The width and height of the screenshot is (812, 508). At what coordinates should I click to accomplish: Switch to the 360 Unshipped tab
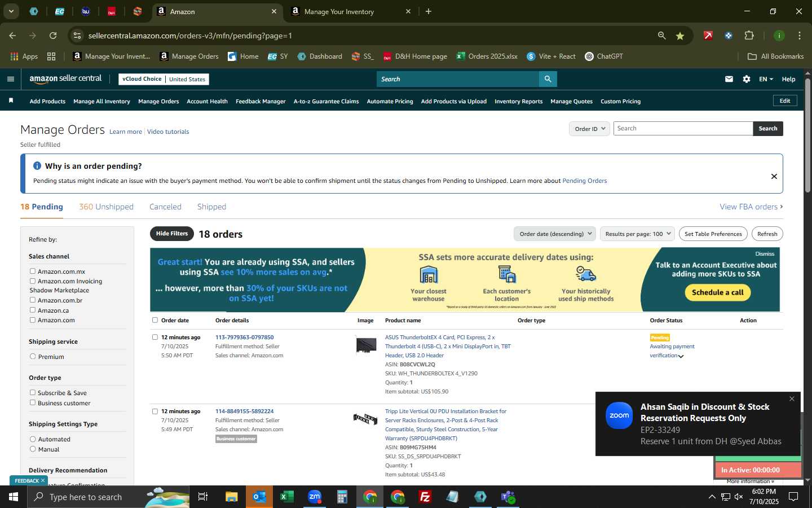pos(106,207)
